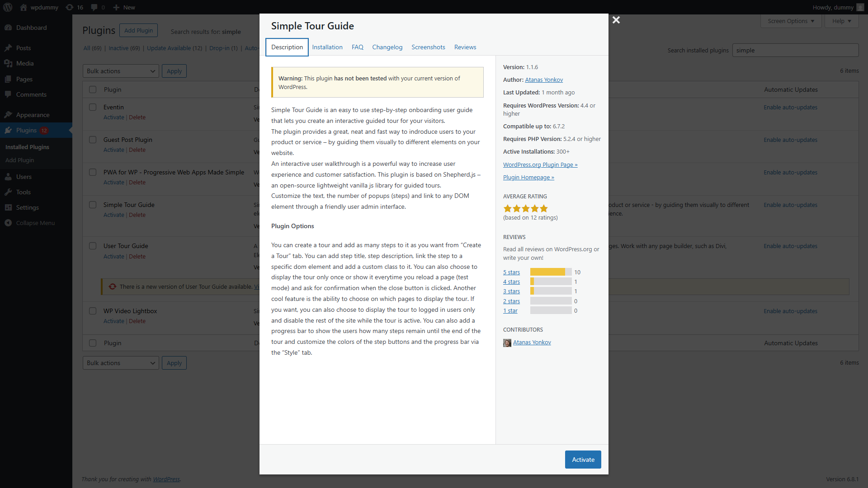Open the Media menu in the sidebar
This screenshot has height=488, width=868.
(x=36, y=63)
